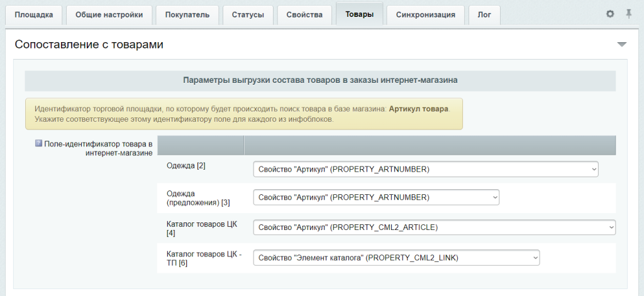
Task: Switch to the Площадка tab
Action: point(34,14)
